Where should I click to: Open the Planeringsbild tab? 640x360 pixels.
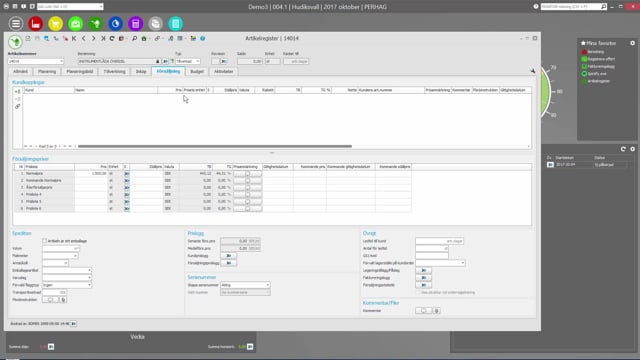[80, 71]
